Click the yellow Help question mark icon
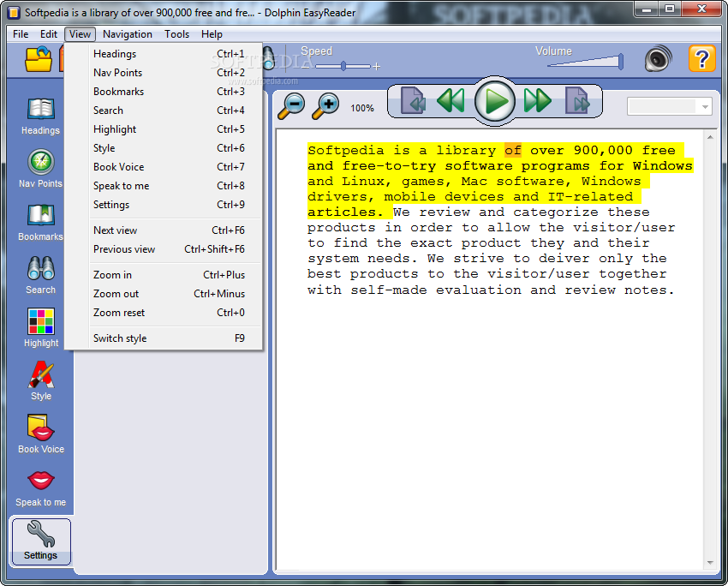Screen dimensions: 728x586 click(701, 58)
